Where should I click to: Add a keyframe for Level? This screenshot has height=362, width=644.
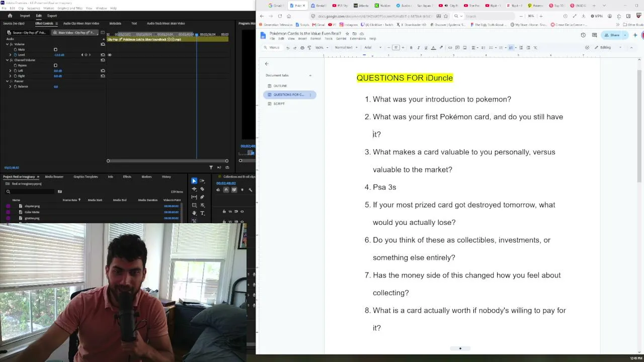click(x=86, y=55)
